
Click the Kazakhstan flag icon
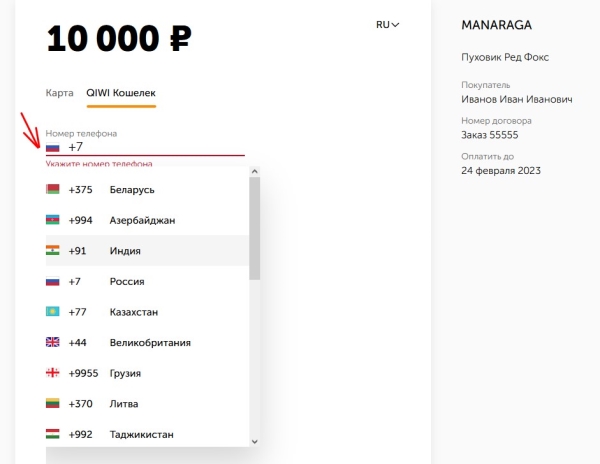pos(53,312)
